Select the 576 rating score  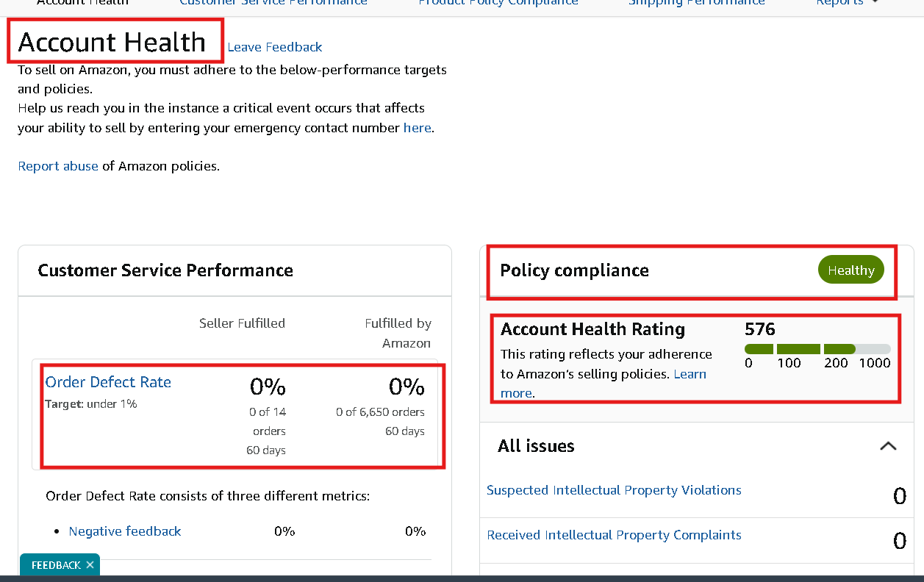(760, 329)
